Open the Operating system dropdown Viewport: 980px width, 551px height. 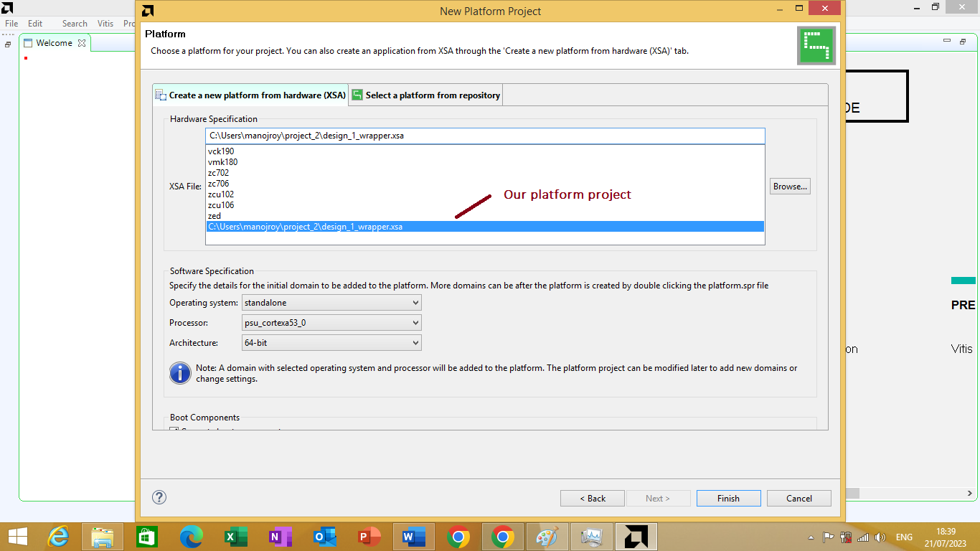pos(331,303)
